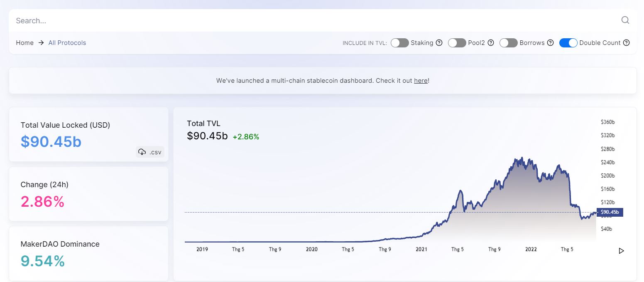The width and height of the screenshot is (644, 282).
Task: Click the breadcrumb arrow after Home
Action: pos(41,43)
